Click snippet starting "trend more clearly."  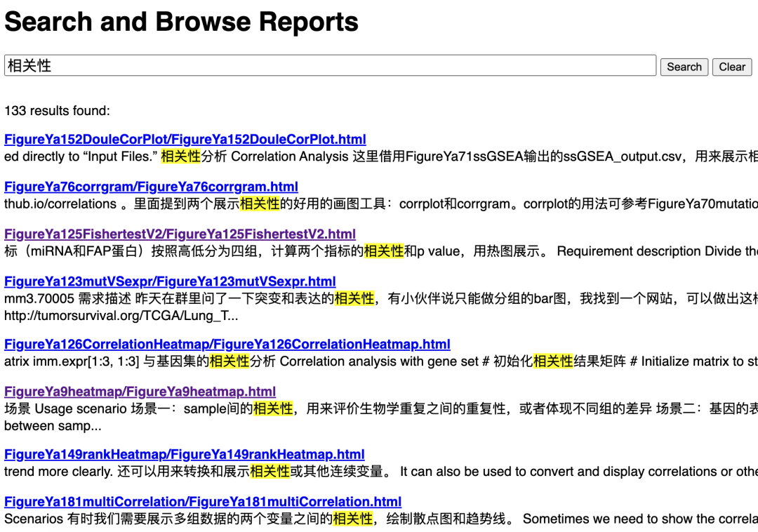click(381, 472)
